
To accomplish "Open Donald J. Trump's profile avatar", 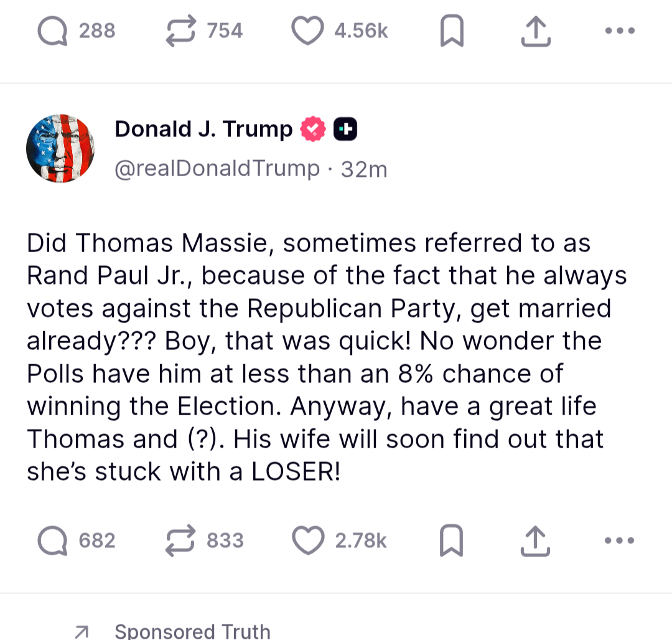I will pos(60,148).
